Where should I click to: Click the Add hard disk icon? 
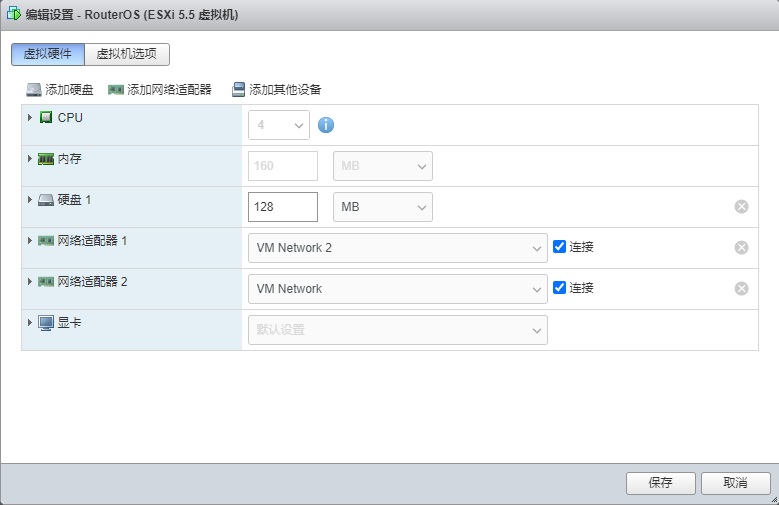[x=34, y=90]
